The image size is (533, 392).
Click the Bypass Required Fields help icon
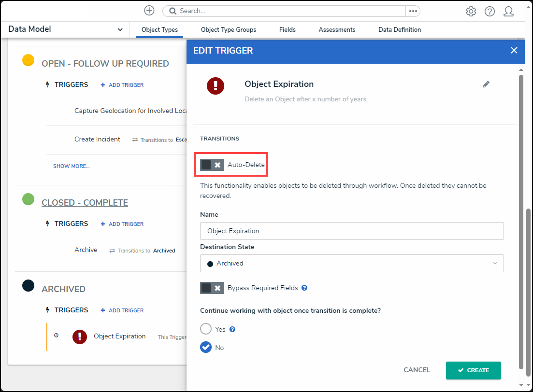[x=304, y=288]
